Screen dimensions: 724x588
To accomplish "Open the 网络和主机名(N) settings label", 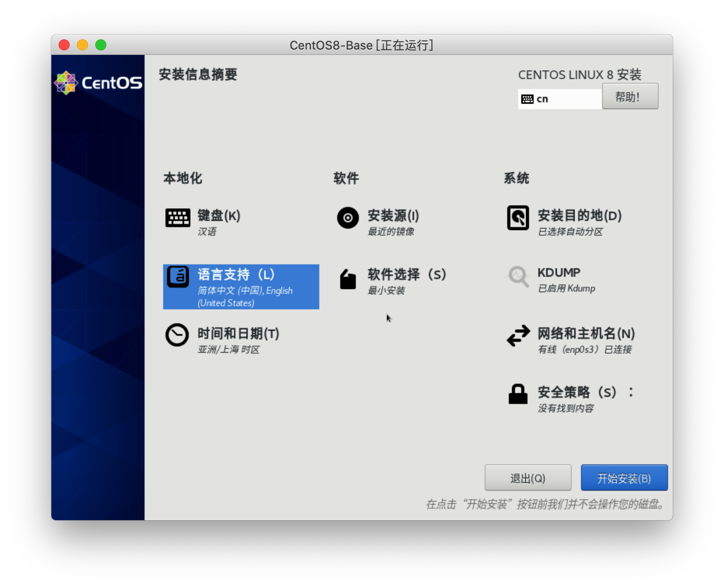I will [586, 333].
